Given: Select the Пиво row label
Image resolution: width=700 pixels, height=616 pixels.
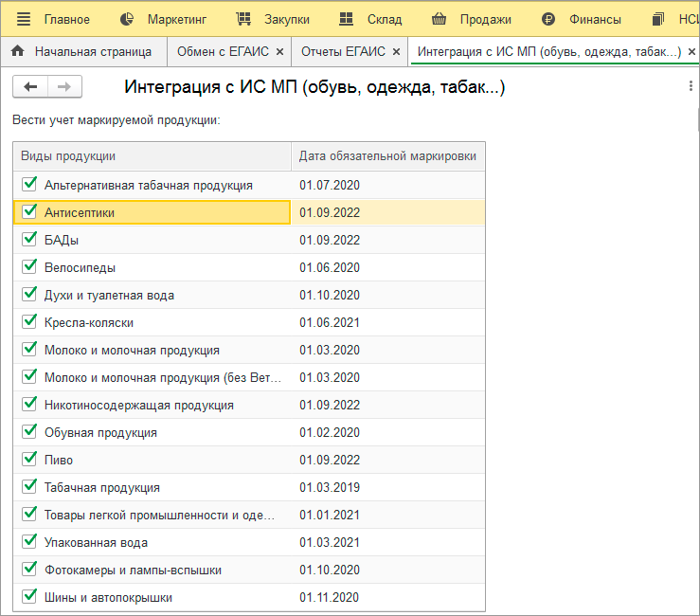Looking at the screenshot, I should 59,460.
